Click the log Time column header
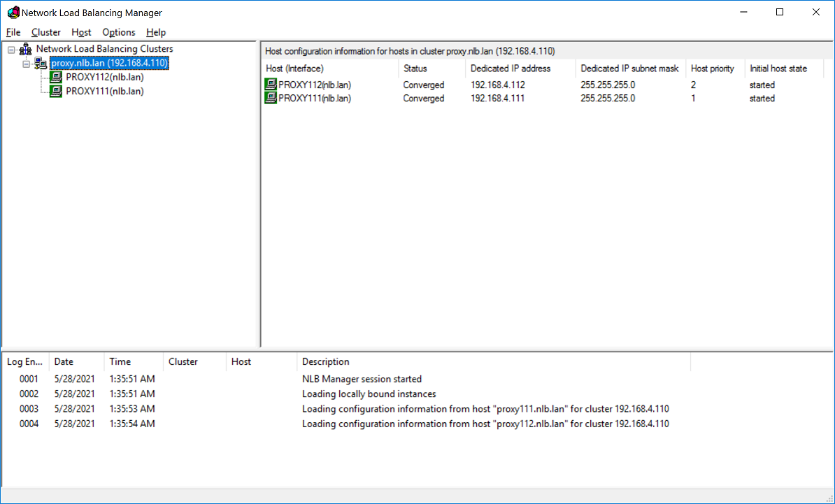Viewport: 835px width, 504px height. point(134,362)
